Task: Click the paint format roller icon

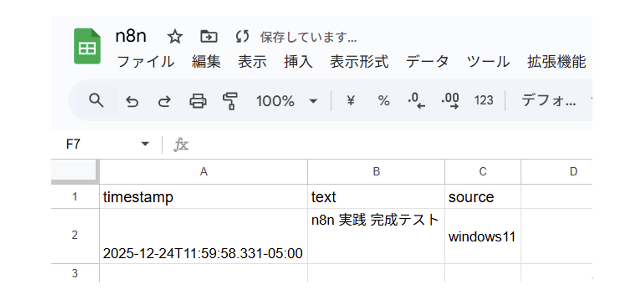Action: (230, 101)
